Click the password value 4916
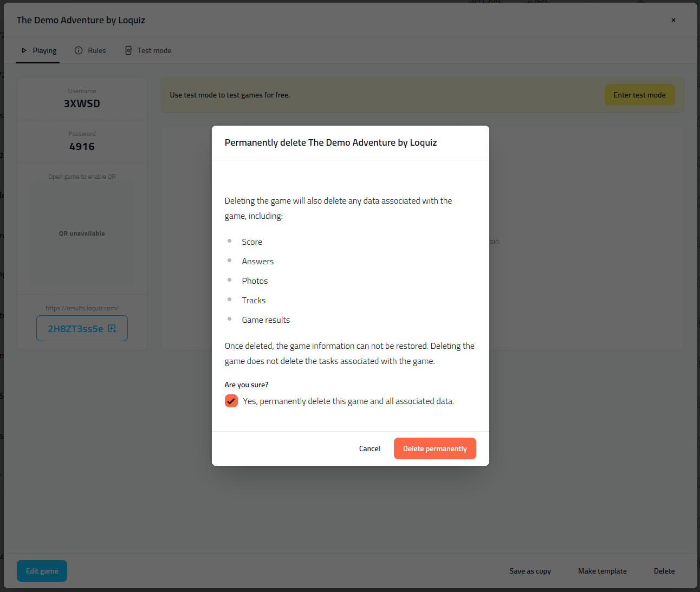 pos(82,147)
